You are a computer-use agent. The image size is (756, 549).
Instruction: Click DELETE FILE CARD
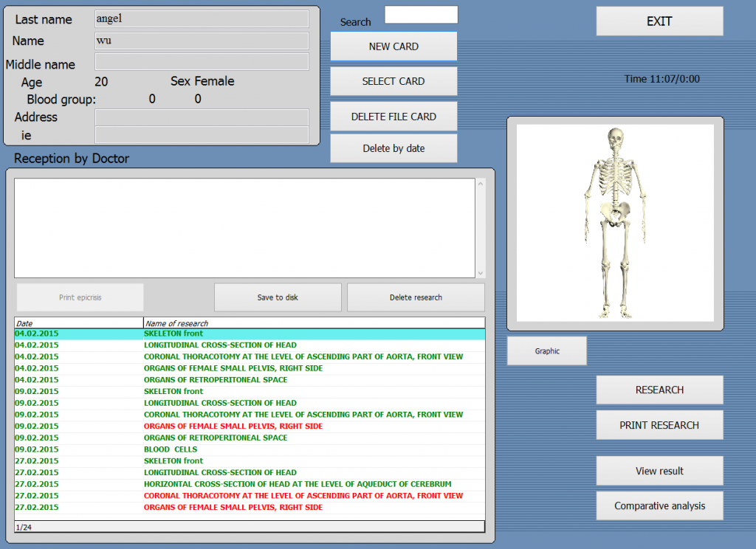[x=394, y=116]
